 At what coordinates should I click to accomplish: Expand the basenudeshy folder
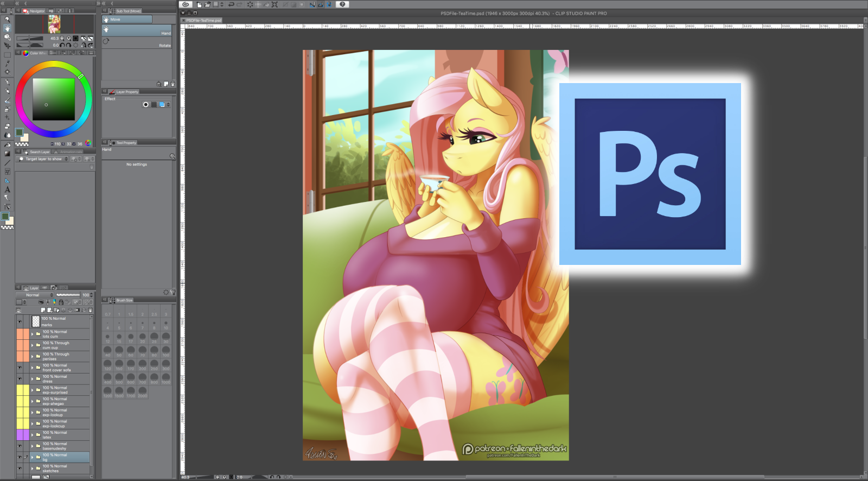[x=32, y=446]
